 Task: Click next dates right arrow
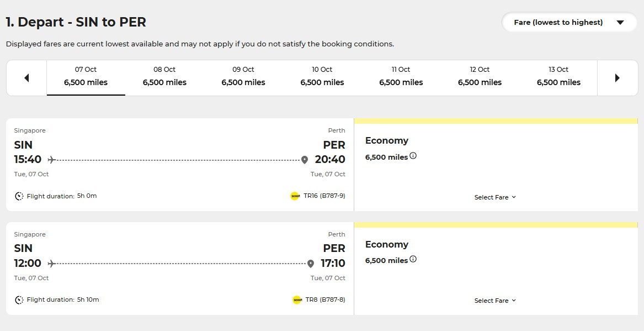point(617,78)
